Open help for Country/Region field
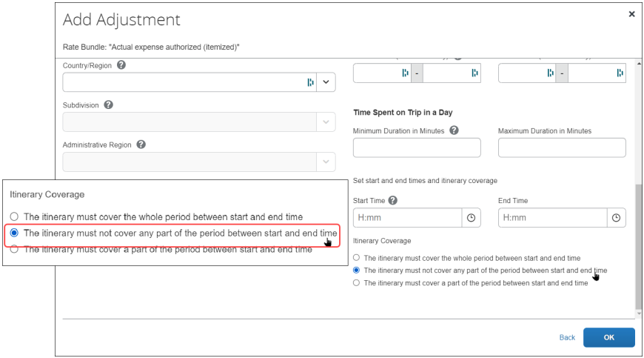This screenshot has width=644, height=358. (x=121, y=65)
